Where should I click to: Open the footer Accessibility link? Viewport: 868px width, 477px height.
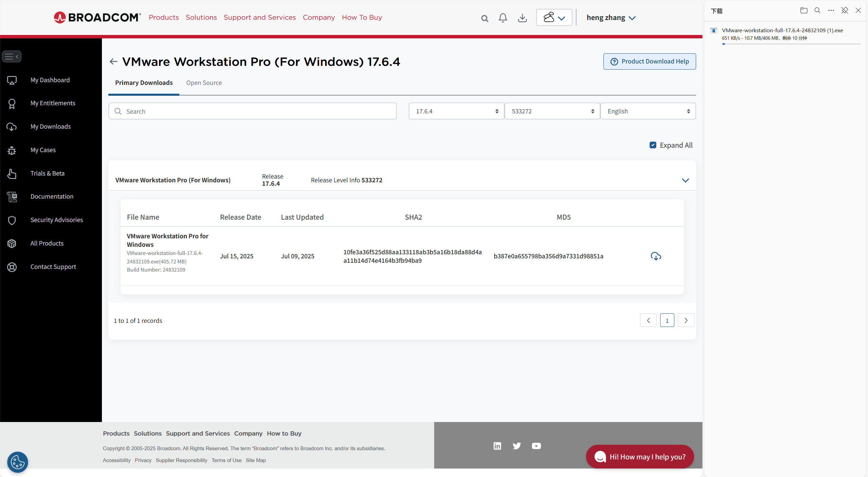click(117, 460)
